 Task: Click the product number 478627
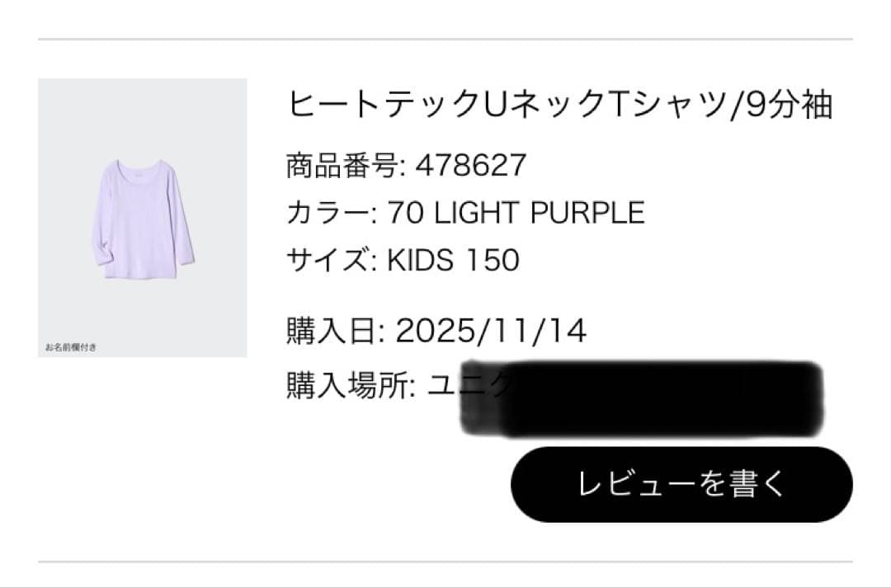click(x=471, y=165)
